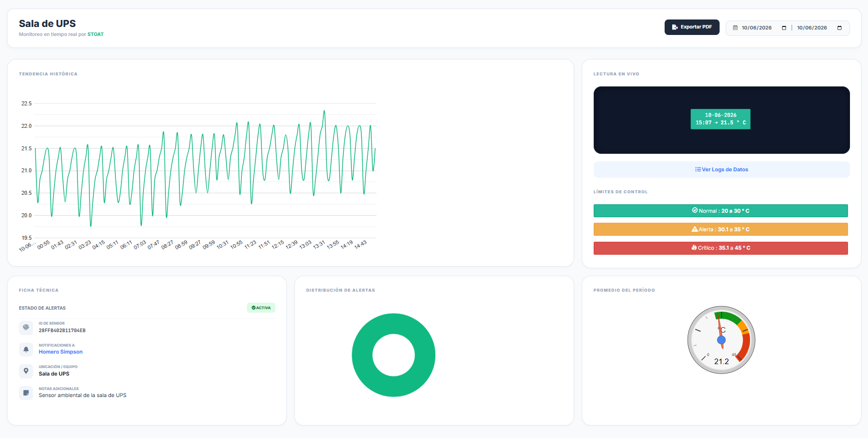
Task: Click the Exportar PDF button
Action: click(692, 27)
